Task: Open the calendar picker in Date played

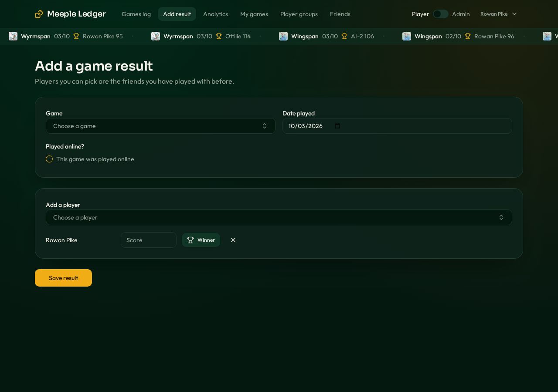Action: tap(337, 126)
